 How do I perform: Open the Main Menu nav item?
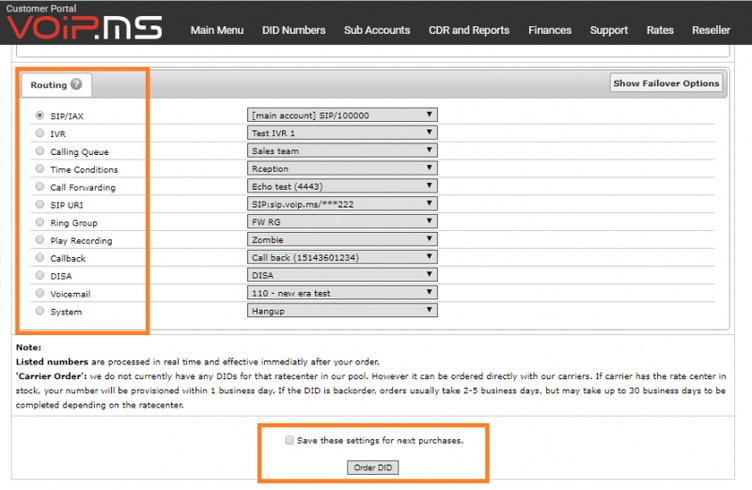(217, 30)
